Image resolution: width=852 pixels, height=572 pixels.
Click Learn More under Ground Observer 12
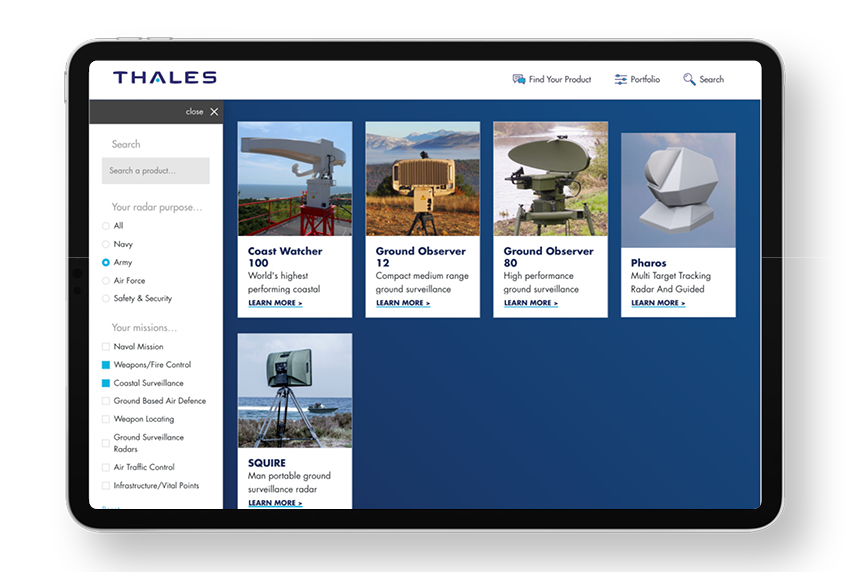403,303
